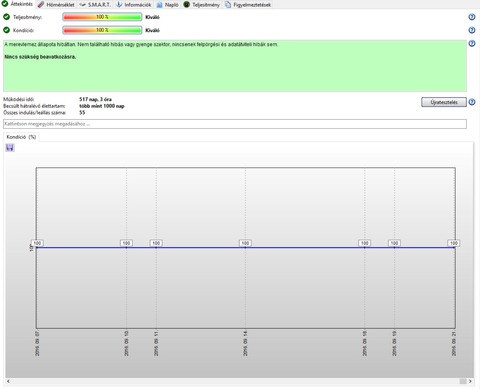Click the green check icon beside Teljesítmény

click(6, 17)
